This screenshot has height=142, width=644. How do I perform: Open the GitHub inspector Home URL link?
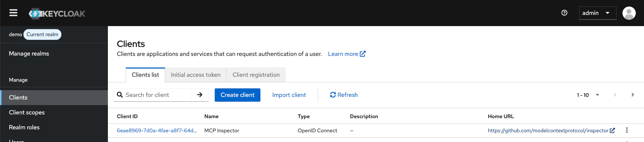pos(551,131)
